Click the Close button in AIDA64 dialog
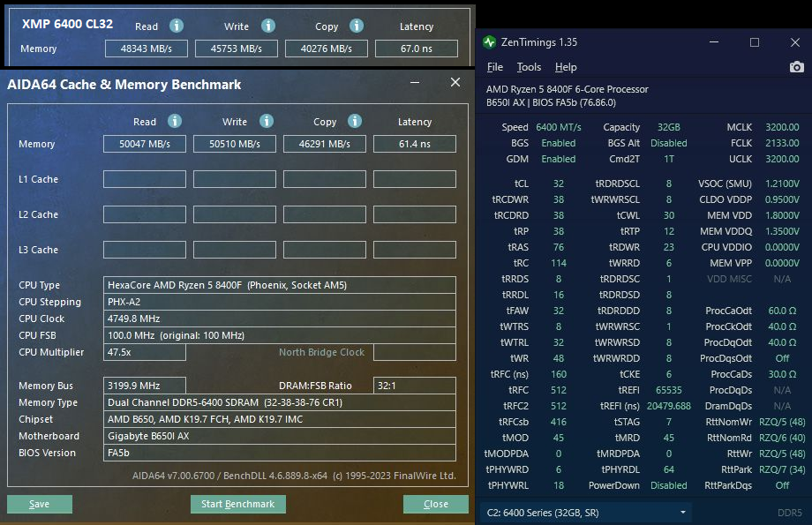 pos(436,504)
